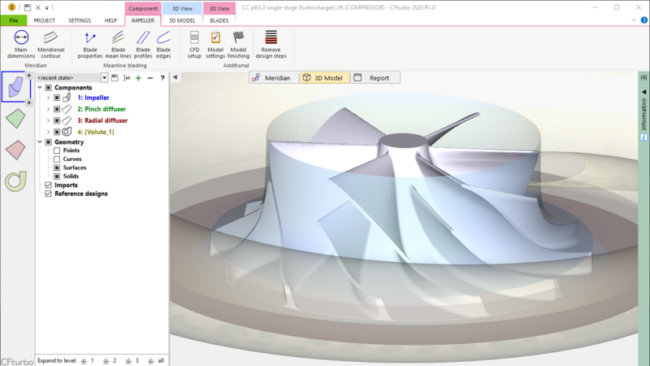
Task: Toggle the Geometry group checkbox
Action: 48,142
